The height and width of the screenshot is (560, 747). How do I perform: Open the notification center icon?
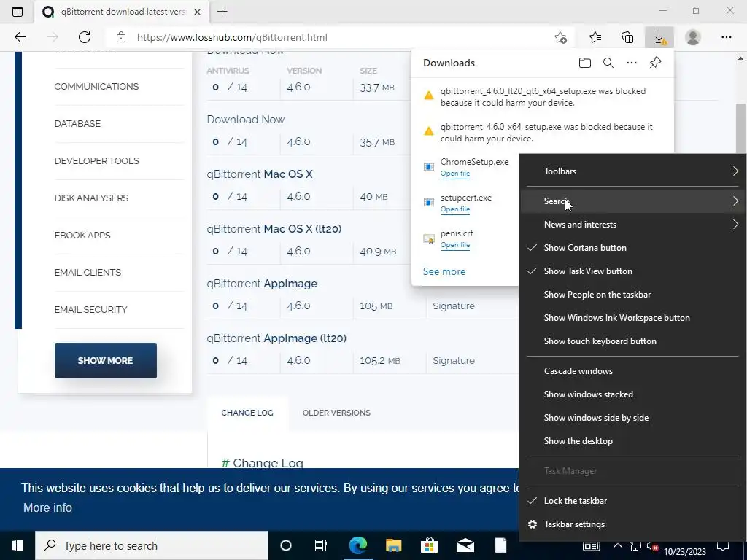click(723, 545)
